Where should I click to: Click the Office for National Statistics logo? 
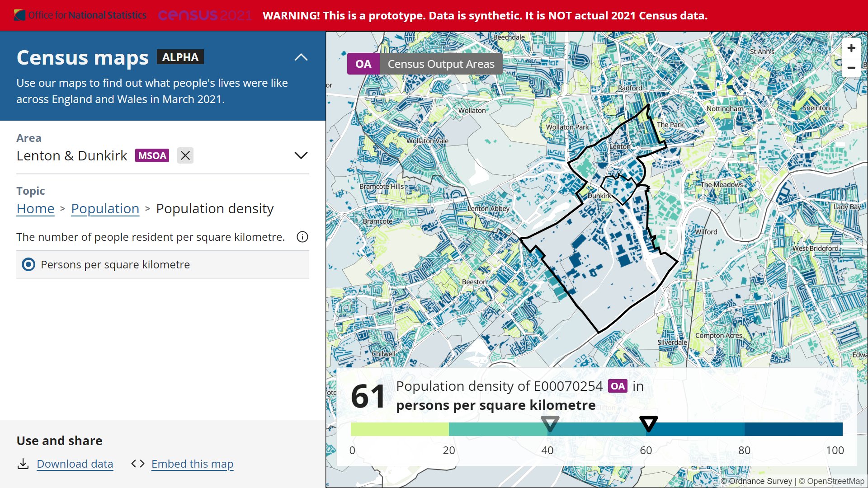(80, 15)
